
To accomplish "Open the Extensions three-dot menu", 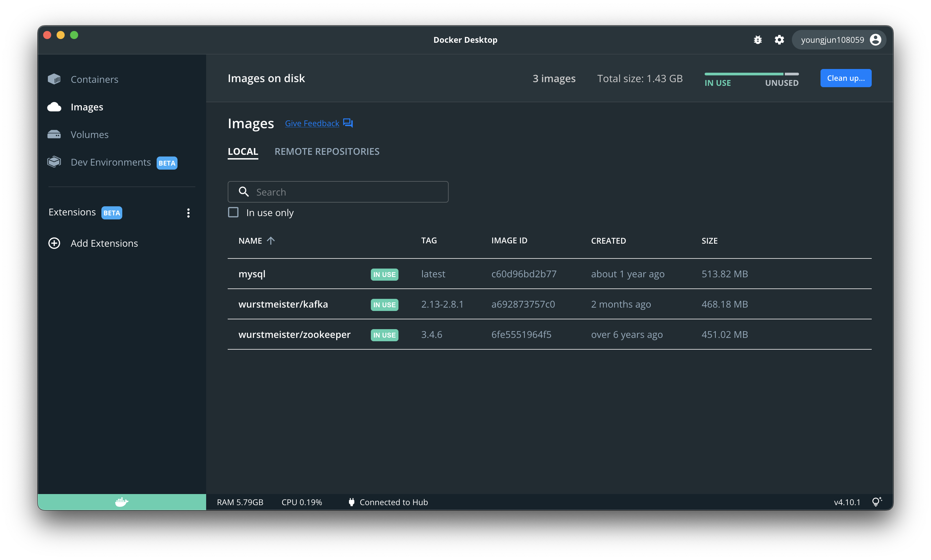I will point(188,213).
